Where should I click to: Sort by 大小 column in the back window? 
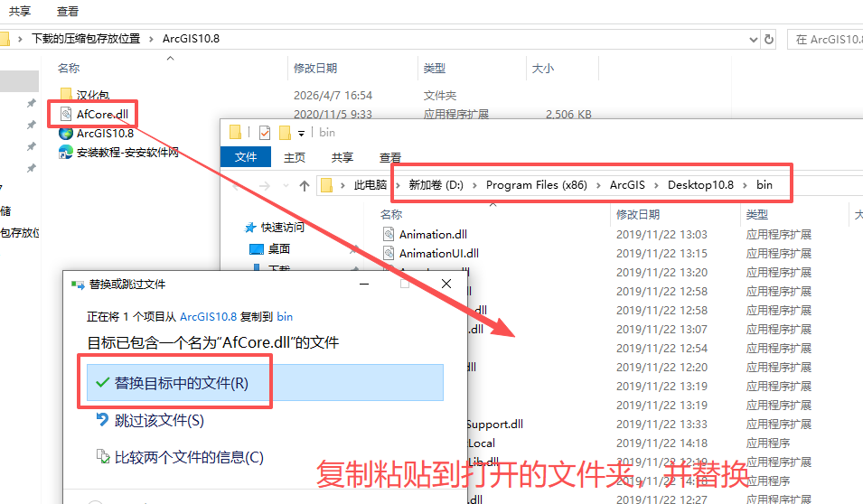pos(543,69)
